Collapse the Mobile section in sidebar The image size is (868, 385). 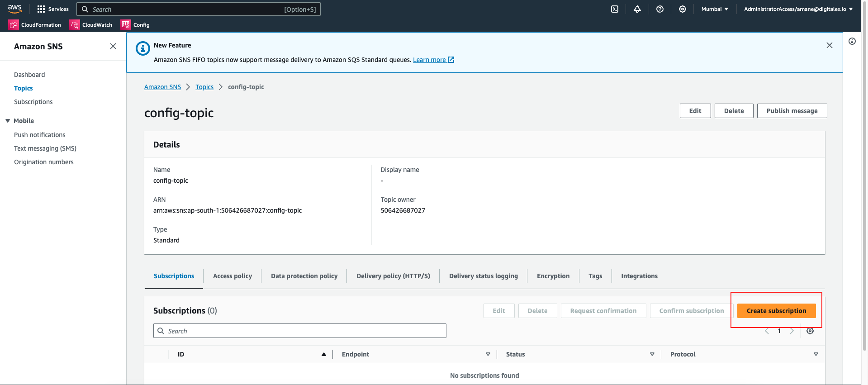[x=8, y=121]
